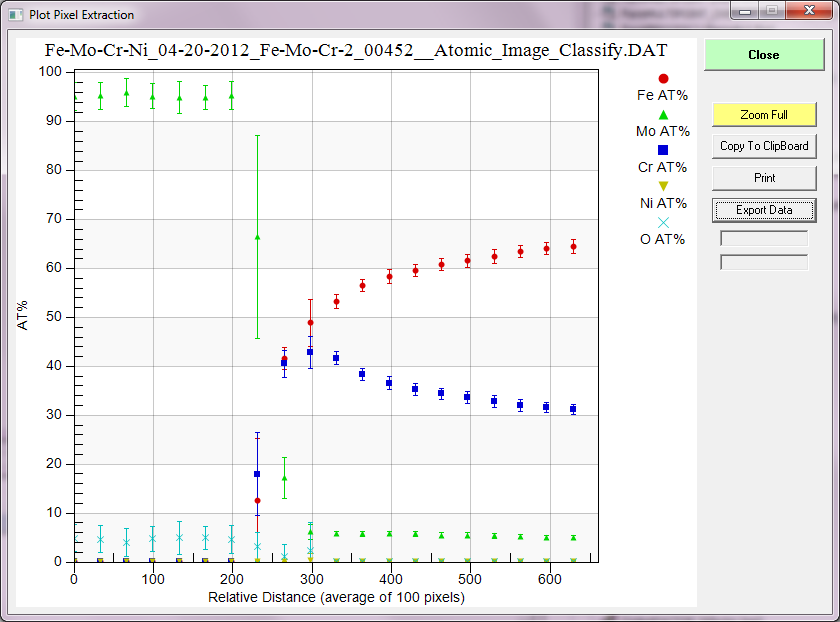Click the upper empty field below Export Data

click(x=764, y=239)
